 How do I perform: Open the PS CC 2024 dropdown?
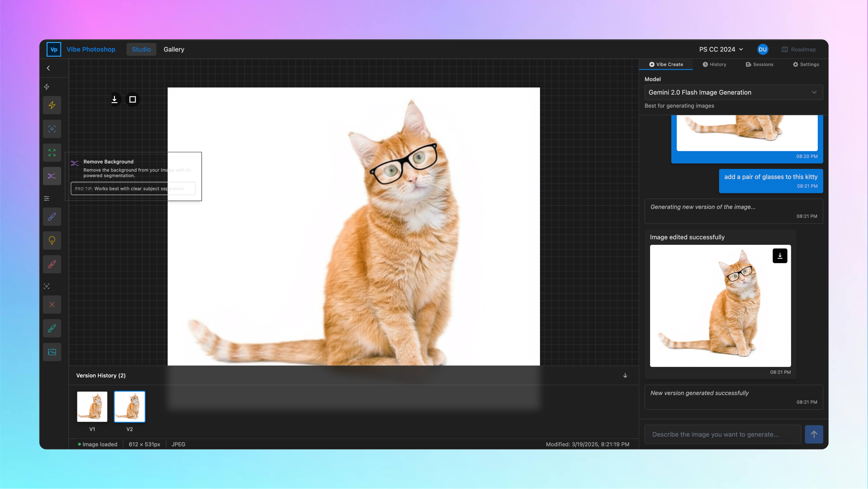721,49
